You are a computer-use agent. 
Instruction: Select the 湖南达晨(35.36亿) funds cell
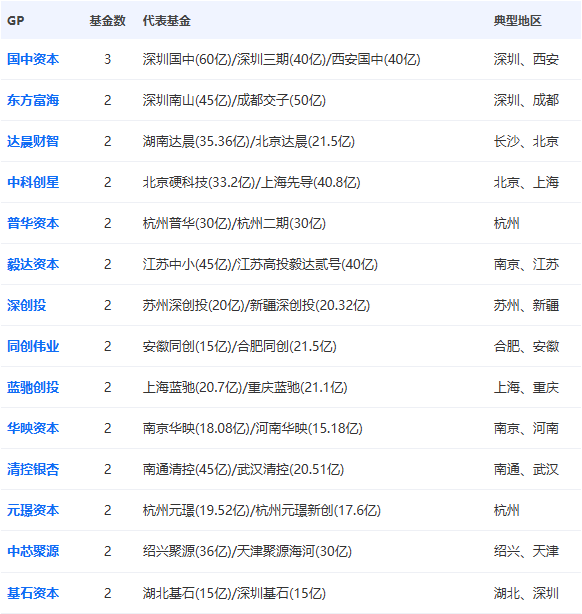tap(249, 141)
